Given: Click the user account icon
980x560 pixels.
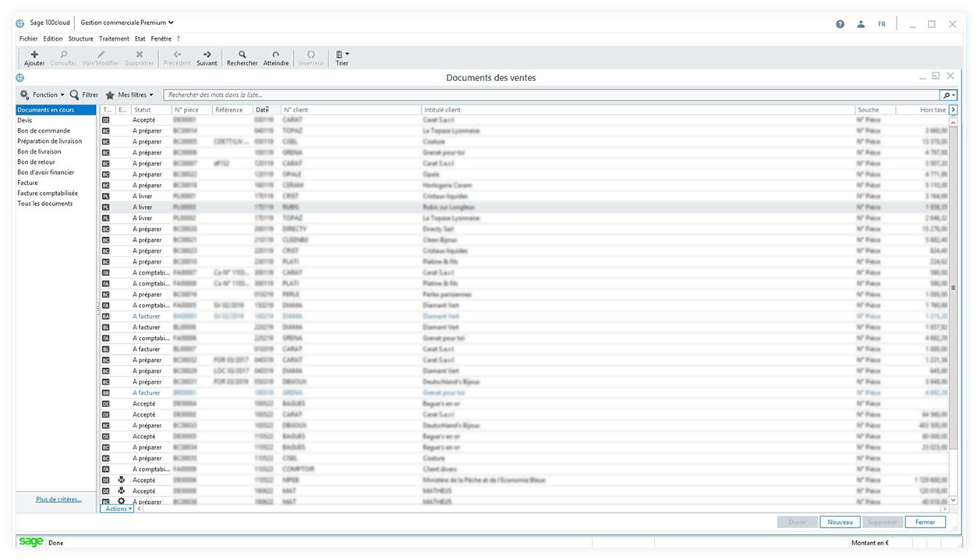Looking at the screenshot, I should click(861, 24).
